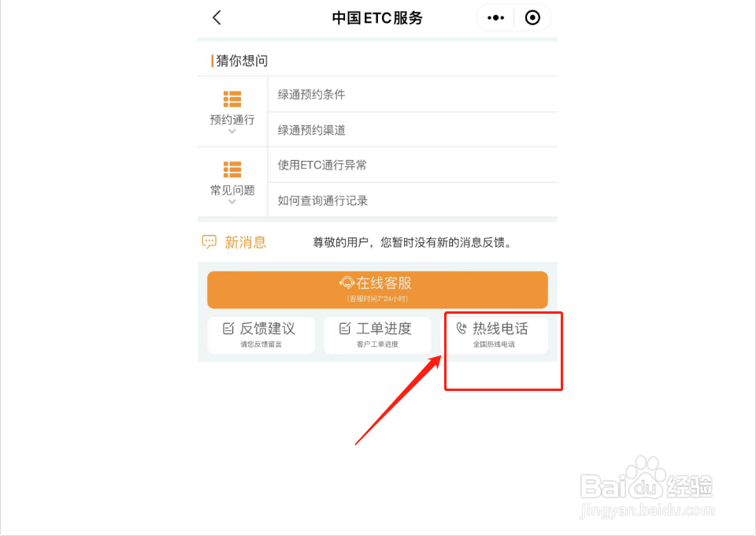
Task: Click the 常见问题 list icon
Action: point(232,169)
